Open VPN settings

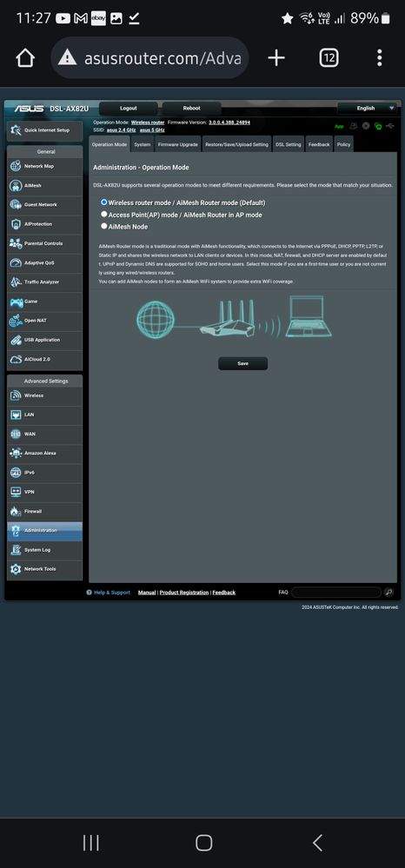pyautogui.click(x=45, y=492)
